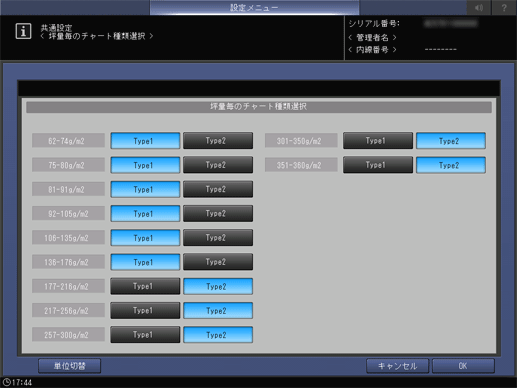Select Type2 for 177-216g/m2

[x=218, y=286]
